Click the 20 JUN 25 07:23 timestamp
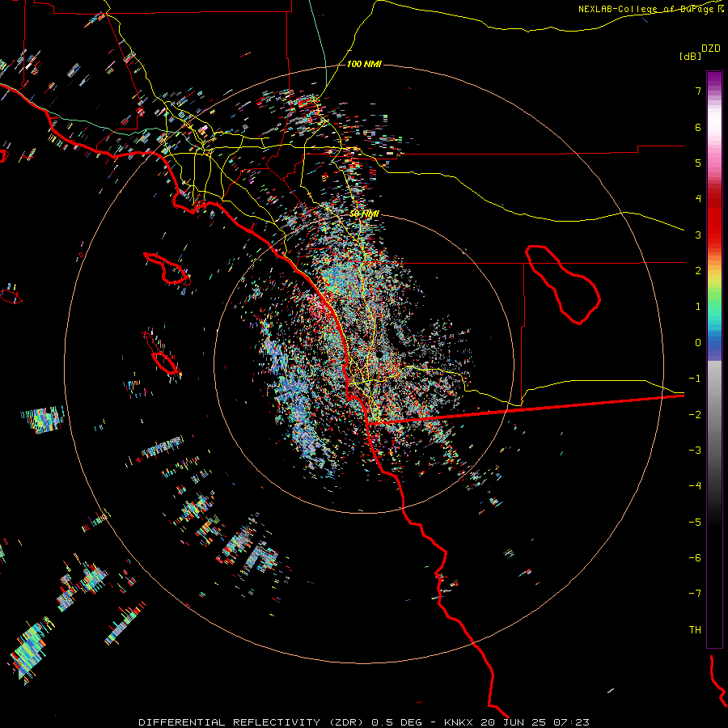This screenshot has height=728, width=728. click(535, 722)
